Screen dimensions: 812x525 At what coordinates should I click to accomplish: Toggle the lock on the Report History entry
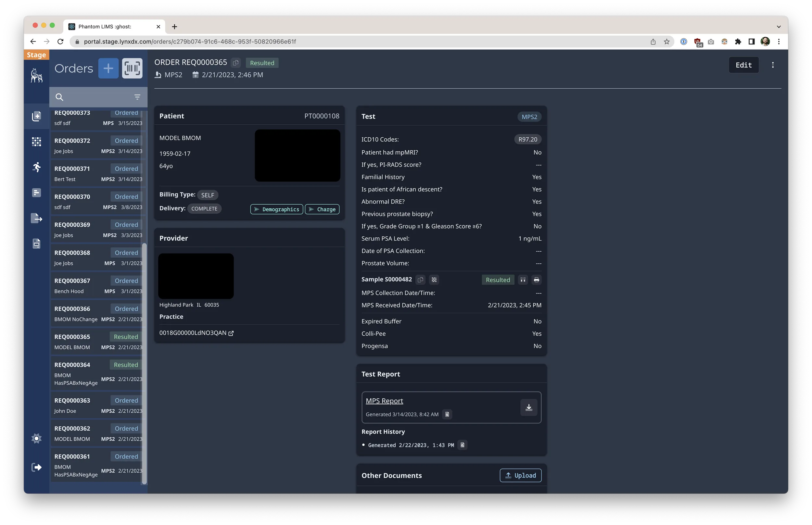pos(462,445)
